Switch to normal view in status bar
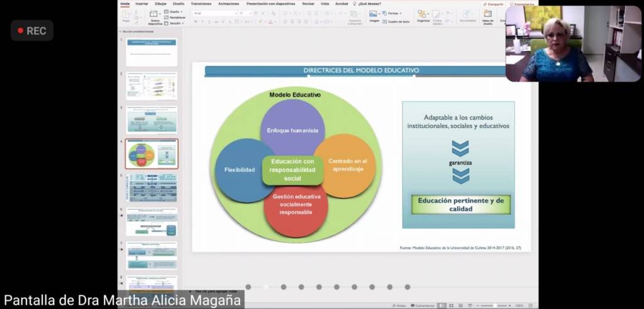The height and width of the screenshot is (309, 644). pos(442,306)
